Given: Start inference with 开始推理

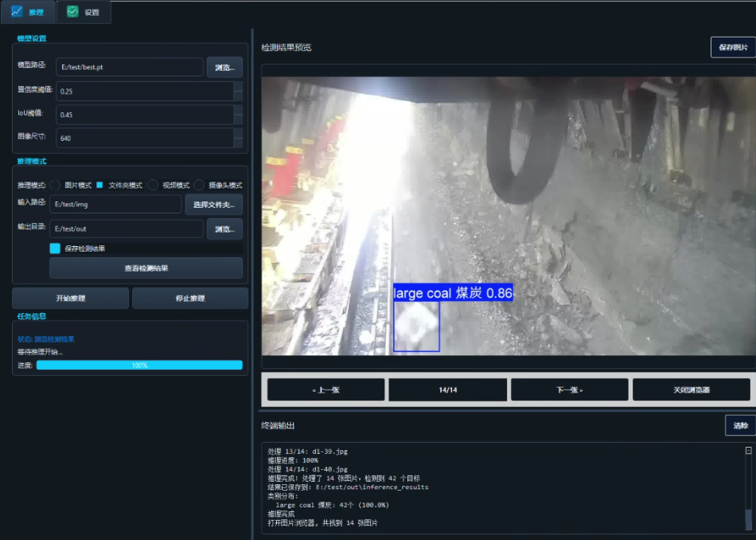Looking at the screenshot, I should tap(70, 298).
